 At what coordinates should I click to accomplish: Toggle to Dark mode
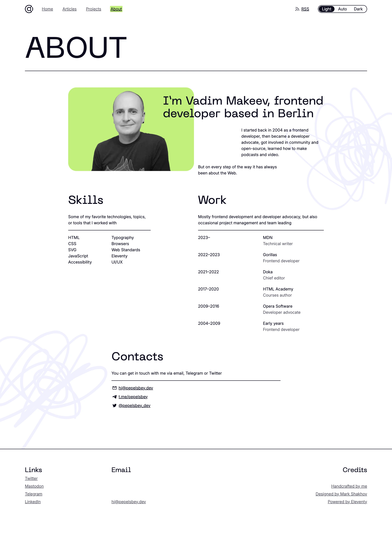(x=358, y=9)
